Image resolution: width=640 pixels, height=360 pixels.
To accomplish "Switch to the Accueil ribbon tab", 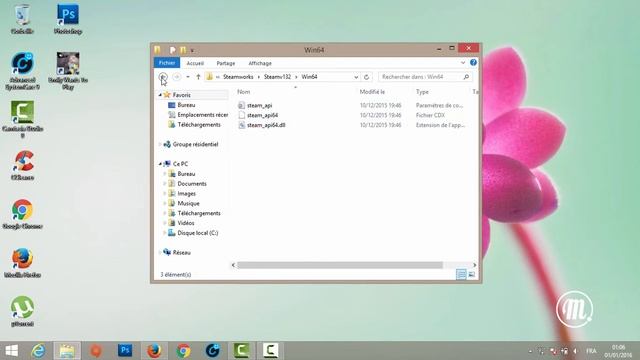I will click(x=195, y=63).
